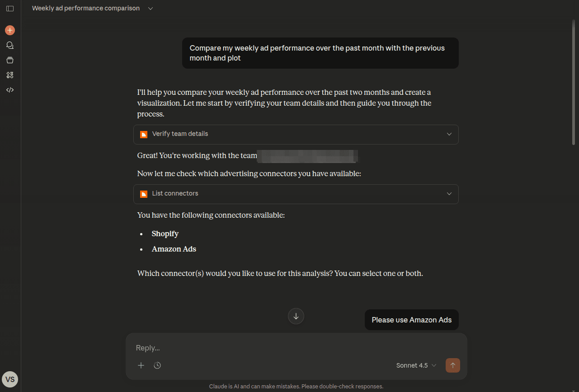The image size is (579, 392).
Task: Open the Weekly ad performance comparison title menu
Action: point(93,9)
